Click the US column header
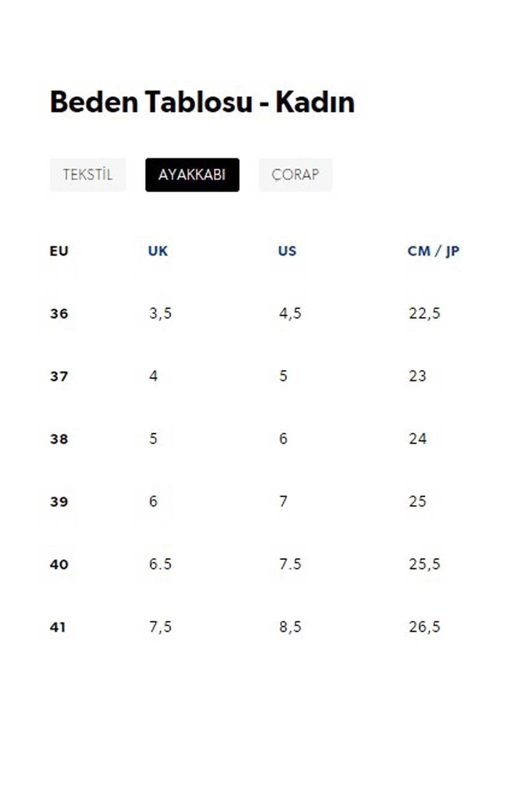 click(287, 251)
